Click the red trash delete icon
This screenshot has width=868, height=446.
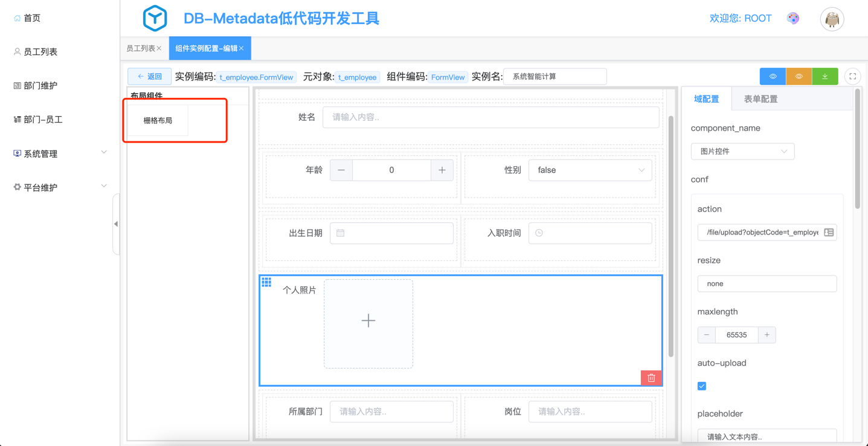pos(651,378)
